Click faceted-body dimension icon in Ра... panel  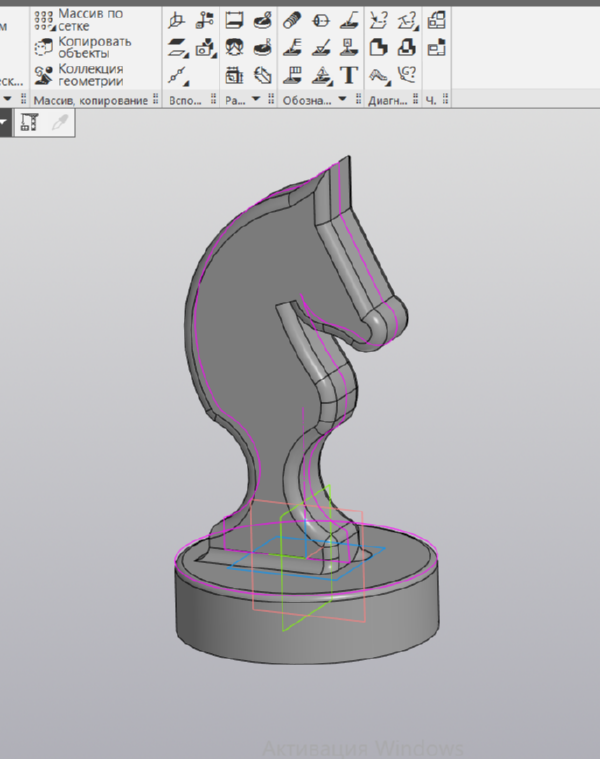click(263, 76)
